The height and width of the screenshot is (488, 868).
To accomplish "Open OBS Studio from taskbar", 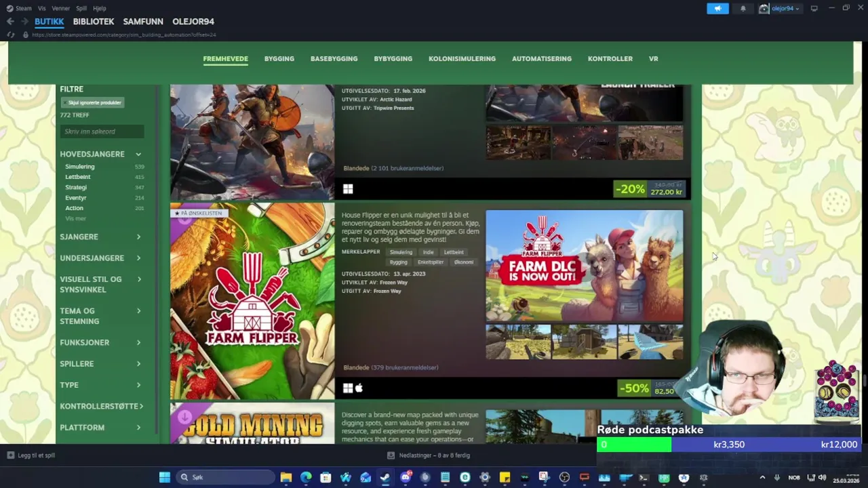I will point(564,477).
